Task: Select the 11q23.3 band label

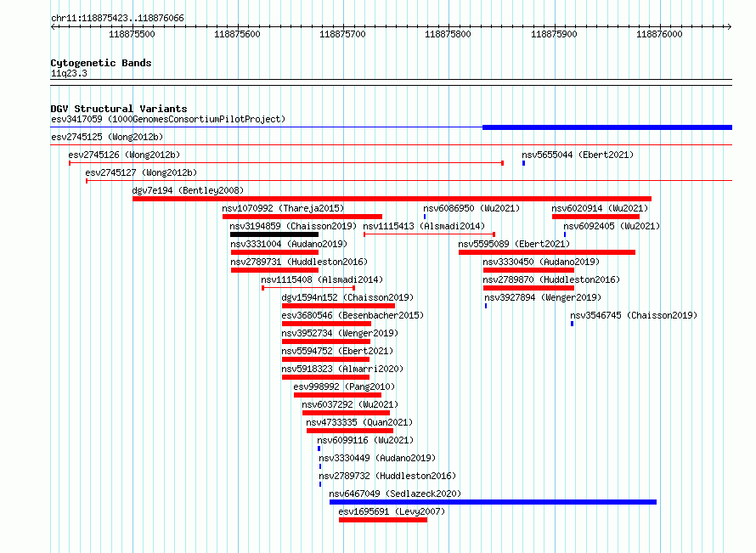Action: (x=69, y=73)
